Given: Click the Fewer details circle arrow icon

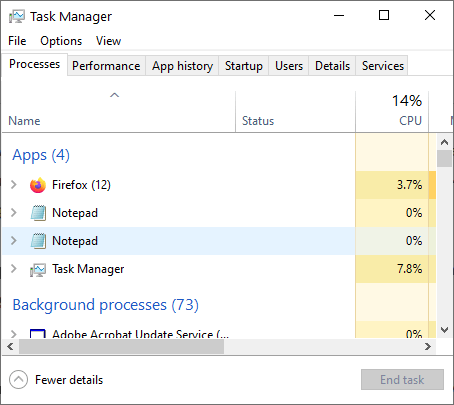Looking at the screenshot, I should [18, 379].
